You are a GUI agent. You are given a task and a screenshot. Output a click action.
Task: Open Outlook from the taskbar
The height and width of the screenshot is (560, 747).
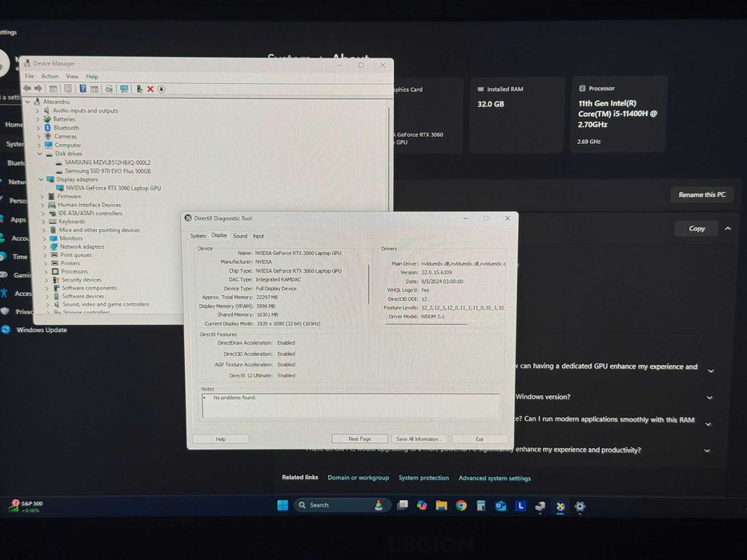pos(500,506)
